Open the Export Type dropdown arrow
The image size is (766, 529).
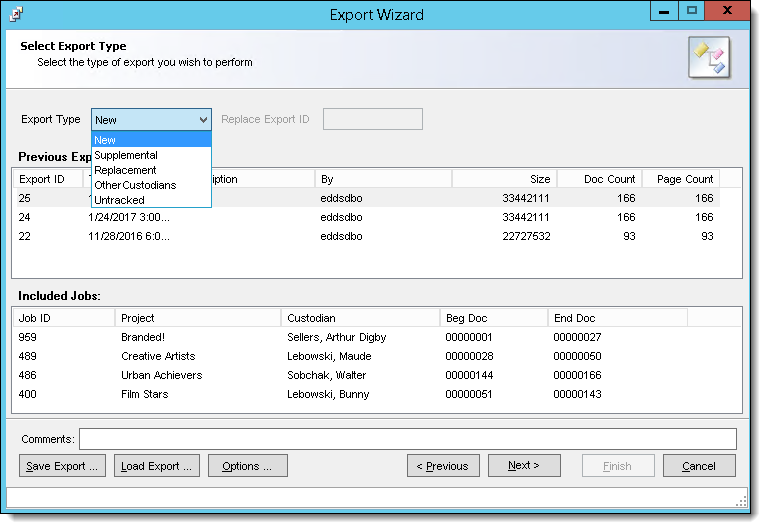(203, 120)
